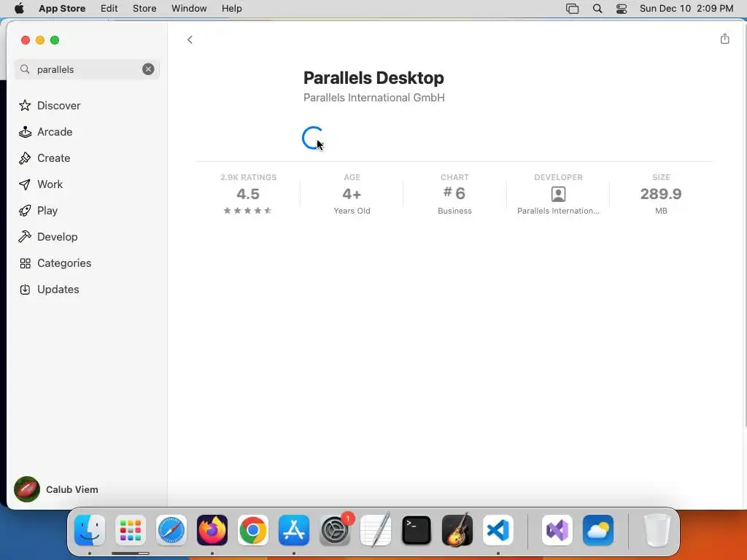Viewport: 747px width, 560px height.
Task: Open Visual Studio from the Dock
Action: click(557, 530)
